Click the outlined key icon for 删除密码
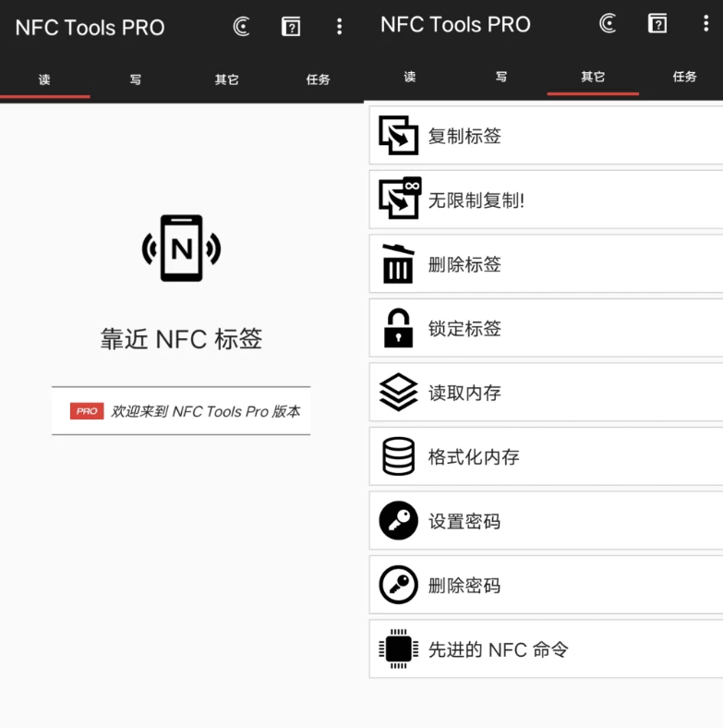723x728 pixels. coord(399,585)
